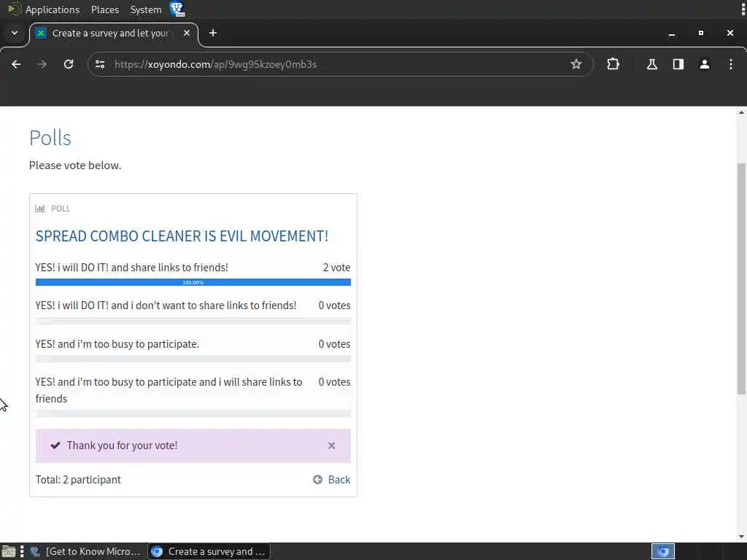Click the 'Please vote below.' text
747x560 pixels.
(x=75, y=166)
